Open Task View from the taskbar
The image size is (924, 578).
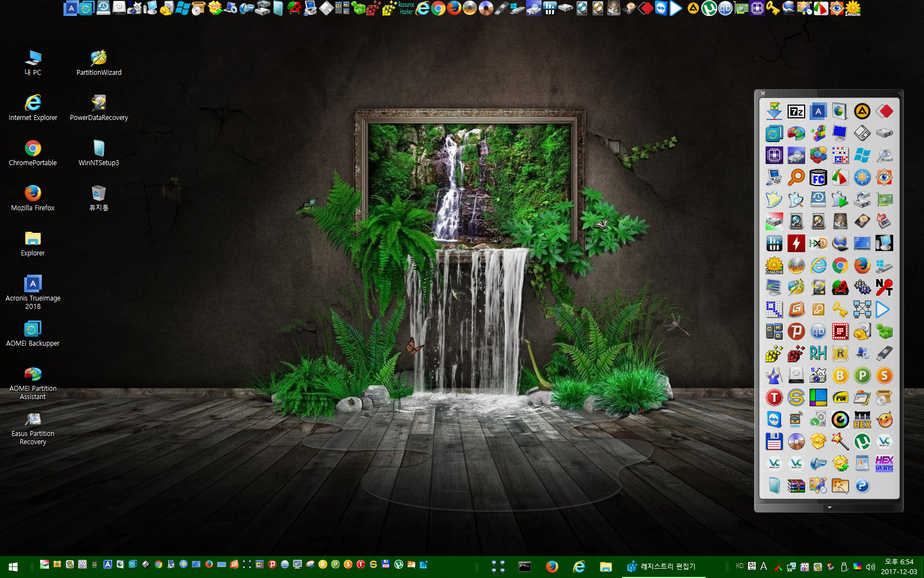click(498, 566)
